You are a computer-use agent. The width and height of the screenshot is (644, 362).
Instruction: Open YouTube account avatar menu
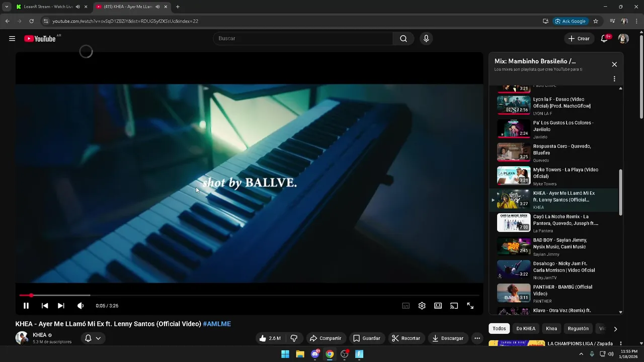(623, 39)
